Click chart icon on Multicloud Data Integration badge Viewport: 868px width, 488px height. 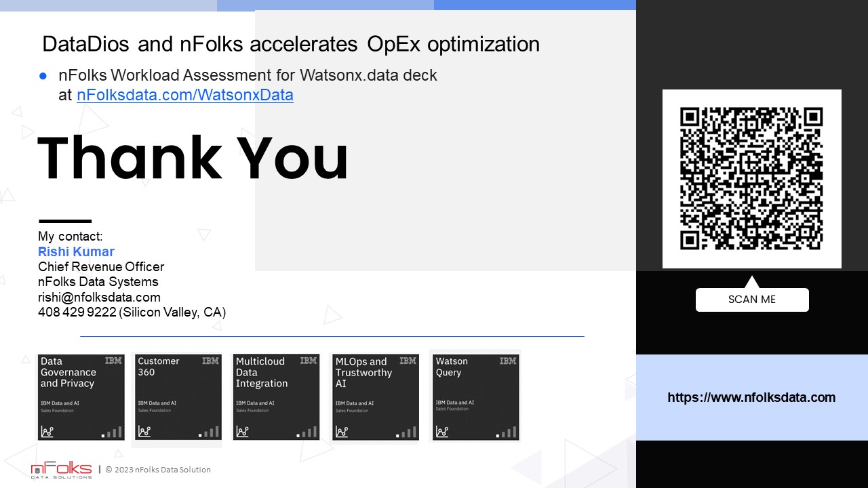243,432
